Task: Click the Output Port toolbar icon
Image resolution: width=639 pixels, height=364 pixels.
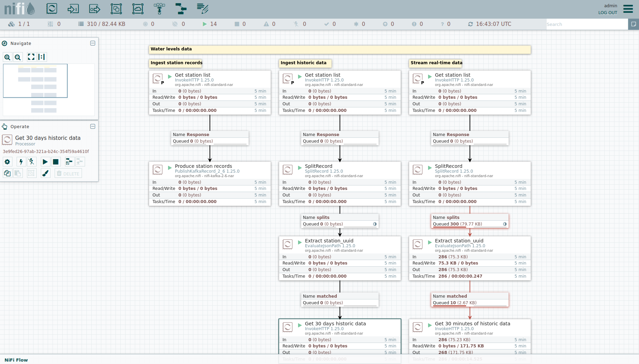Action: [94, 9]
